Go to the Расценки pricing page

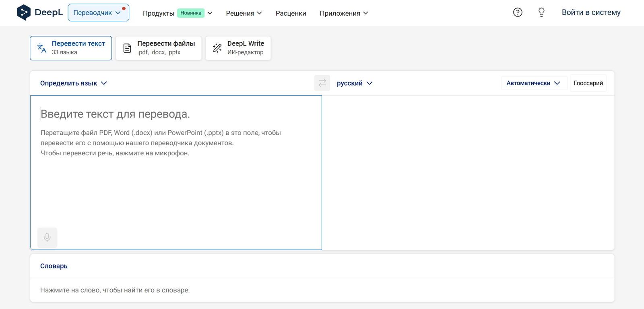tap(291, 13)
